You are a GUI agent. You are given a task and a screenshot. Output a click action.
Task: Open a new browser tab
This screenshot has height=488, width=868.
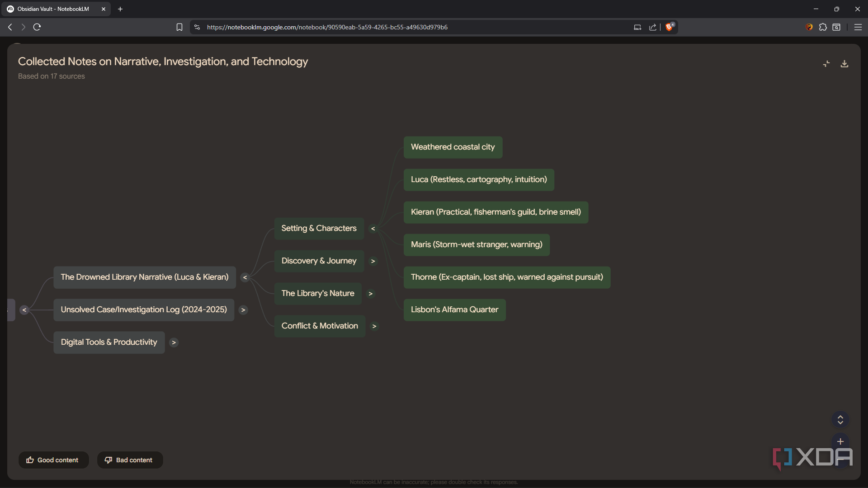pyautogui.click(x=120, y=9)
